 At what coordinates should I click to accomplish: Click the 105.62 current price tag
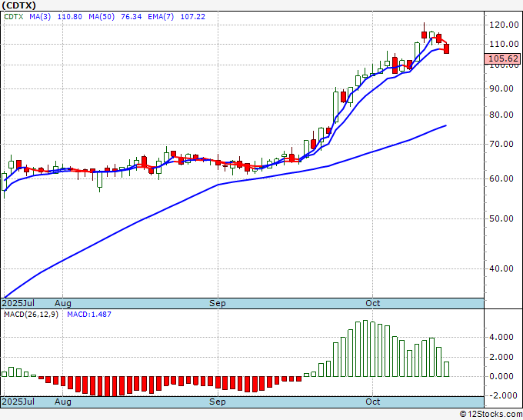point(503,58)
